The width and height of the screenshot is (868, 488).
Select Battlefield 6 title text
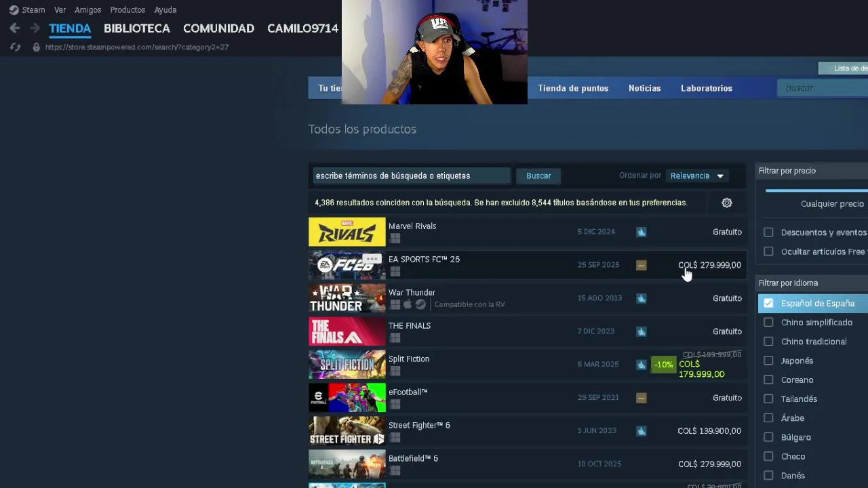(413, 458)
